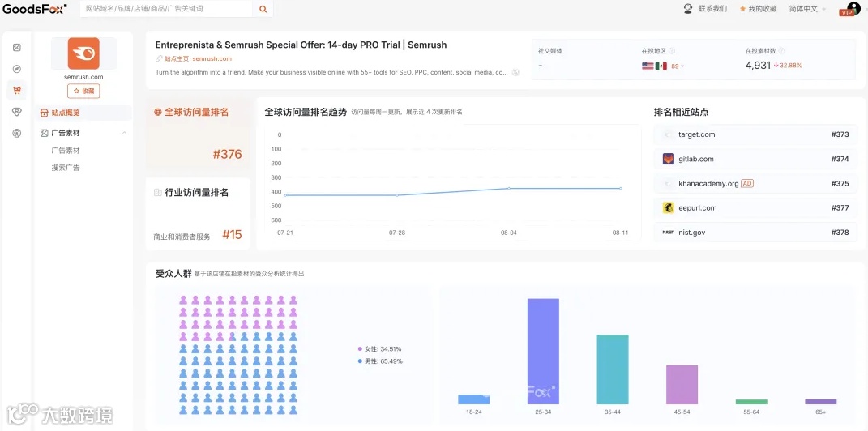Click the GoodsFox logo
The width and height of the screenshot is (868, 431).
34,8
